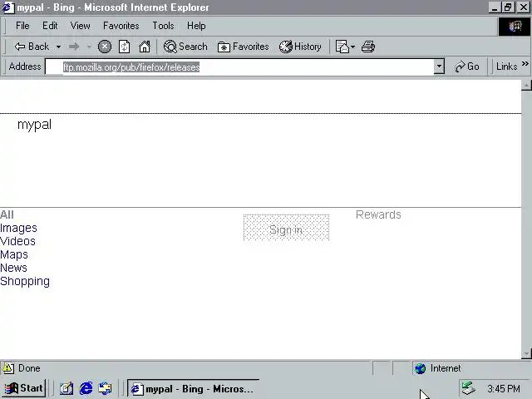This screenshot has width=532, height=399.
Task: Open the Help menu
Action: (196, 26)
